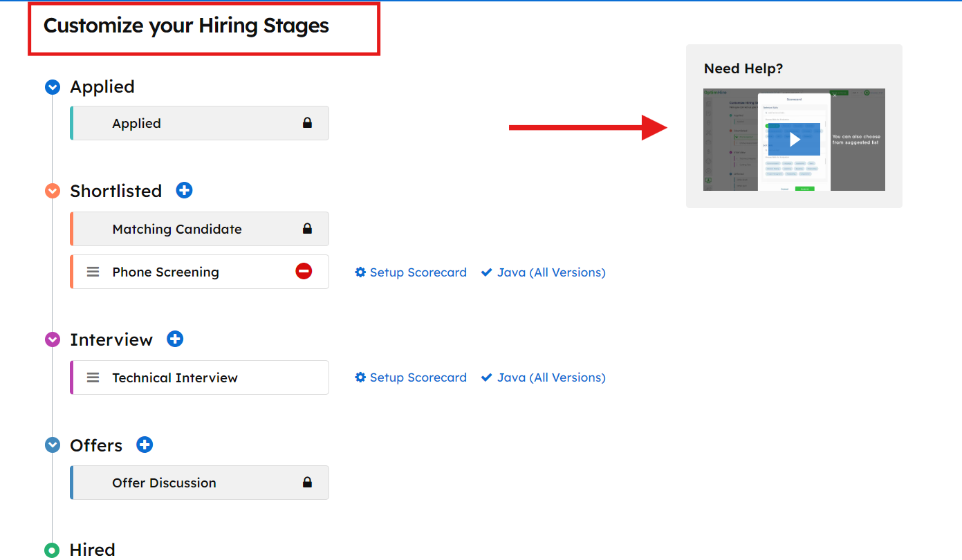Screen dimensions: 962x560
Task: Click the lock icon on Applied stage
Action: 307,123
